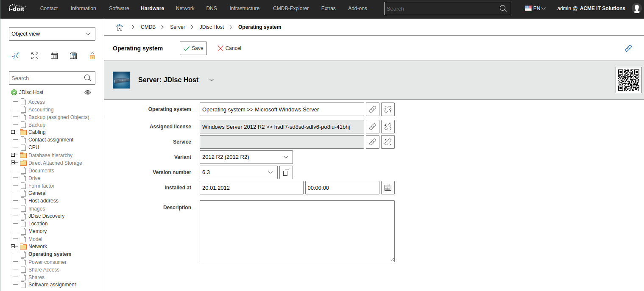Expand the Cabling tree node
Viewport: 644px width, 291px height.
13,132
